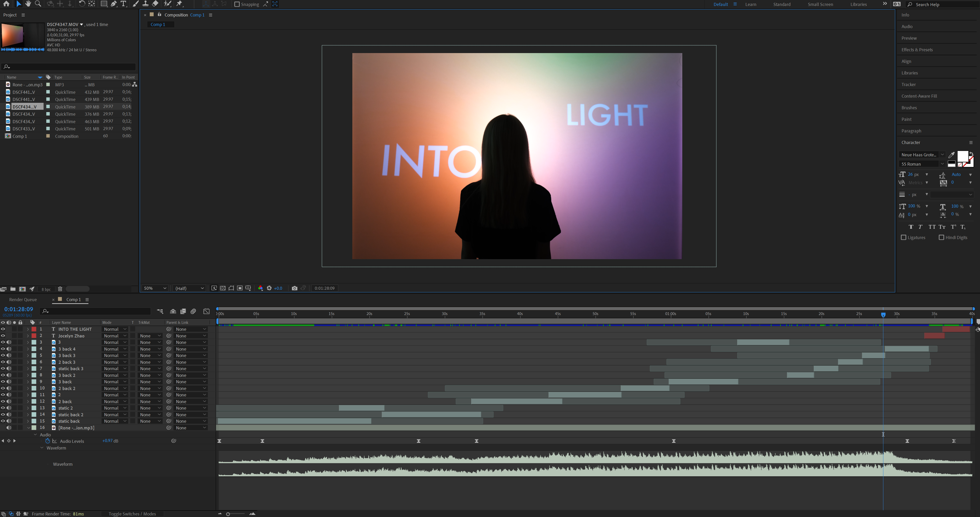
Task: Select the Horizontal Type tool
Action: point(123,4)
